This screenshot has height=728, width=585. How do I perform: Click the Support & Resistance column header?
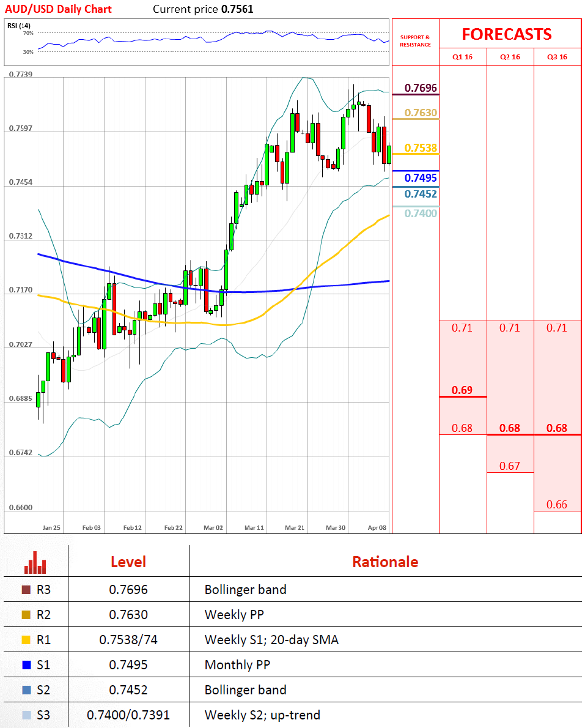[415, 41]
